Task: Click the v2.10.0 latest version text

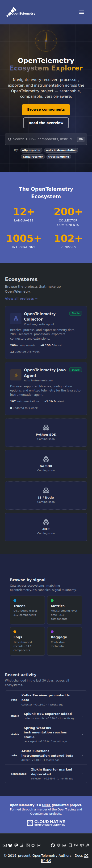Action: (54, 402)
